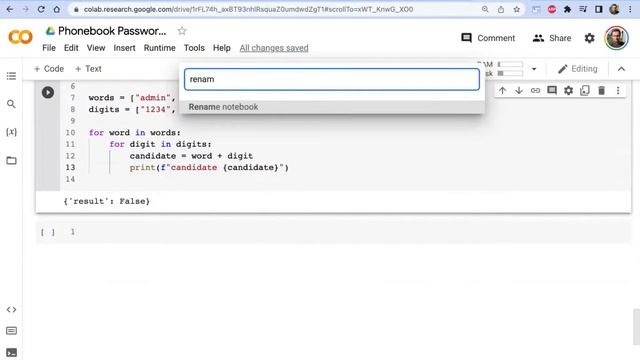Bookmark this page with the address bar star
Viewport: 640px width, 360px height.
point(517,9)
